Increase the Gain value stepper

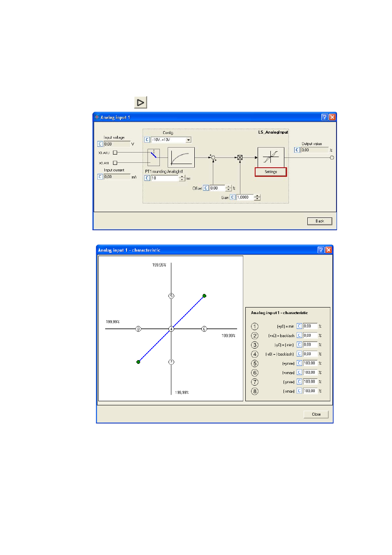257,196
